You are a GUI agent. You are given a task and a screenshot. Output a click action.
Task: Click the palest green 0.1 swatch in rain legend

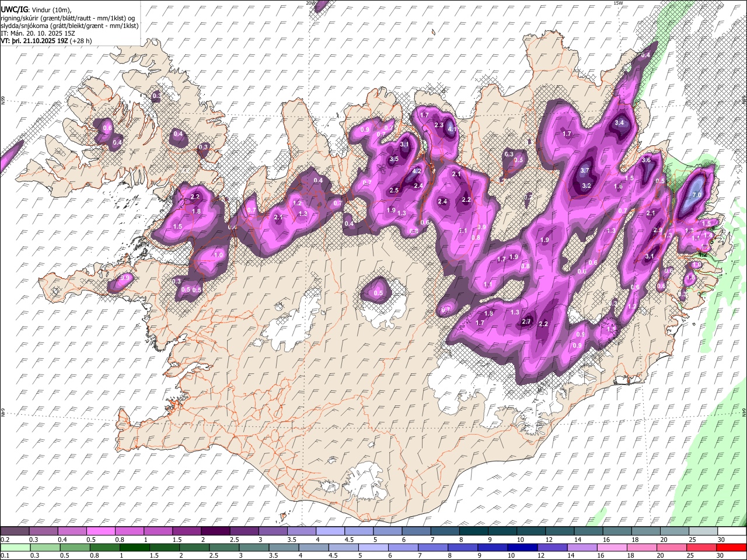tap(15, 547)
